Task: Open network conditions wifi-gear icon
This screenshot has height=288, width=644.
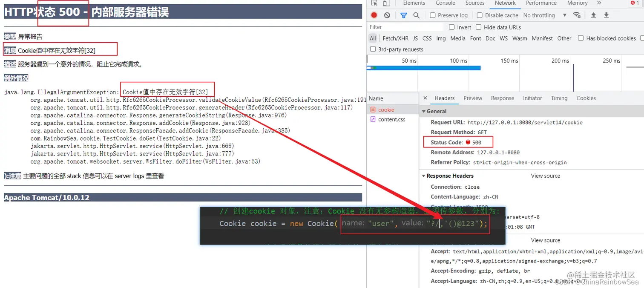Action: tap(577, 15)
